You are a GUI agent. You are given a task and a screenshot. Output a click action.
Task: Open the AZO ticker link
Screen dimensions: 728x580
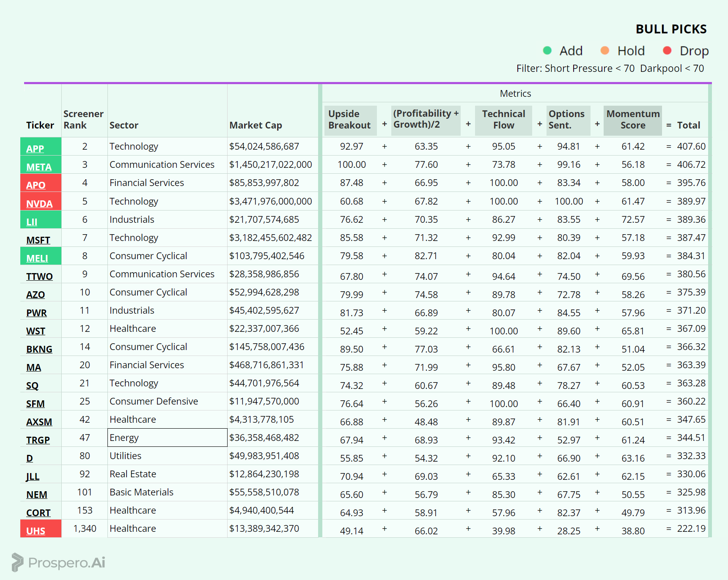click(x=36, y=295)
